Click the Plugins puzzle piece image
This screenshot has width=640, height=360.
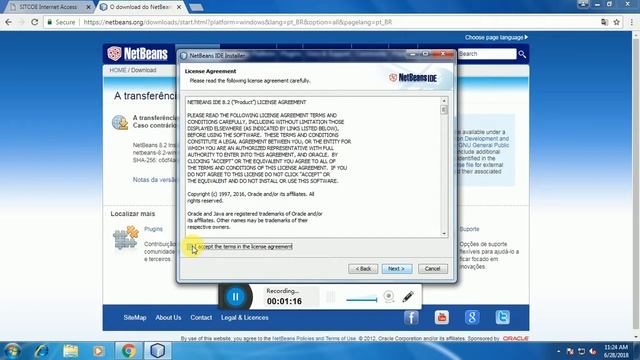click(x=126, y=238)
